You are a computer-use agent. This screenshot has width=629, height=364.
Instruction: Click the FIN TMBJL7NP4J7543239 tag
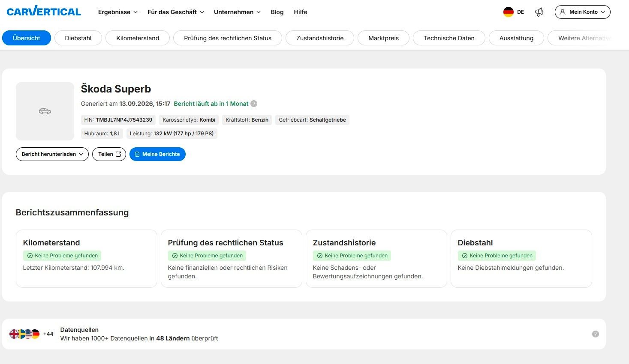(x=118, y=120)
